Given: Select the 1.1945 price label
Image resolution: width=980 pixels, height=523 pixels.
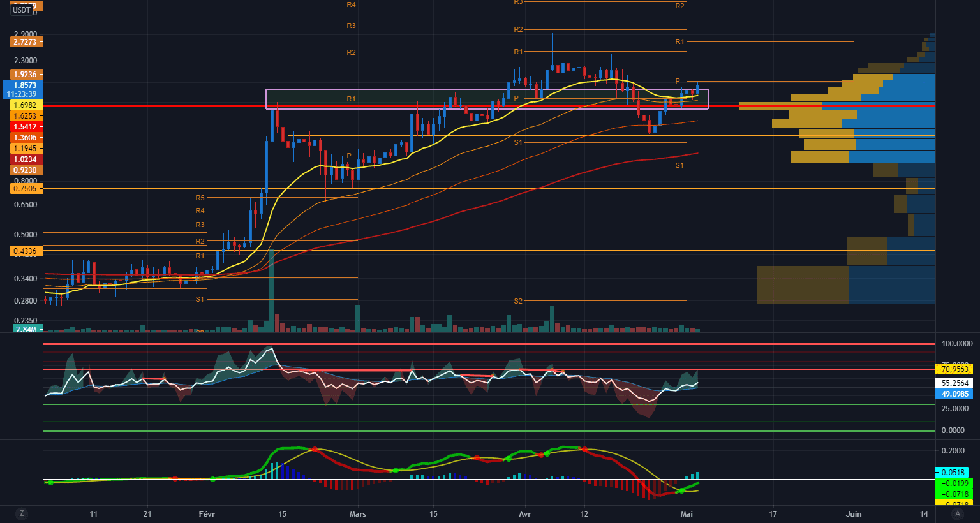Looking at the screenshot, I should coord(27,149).
